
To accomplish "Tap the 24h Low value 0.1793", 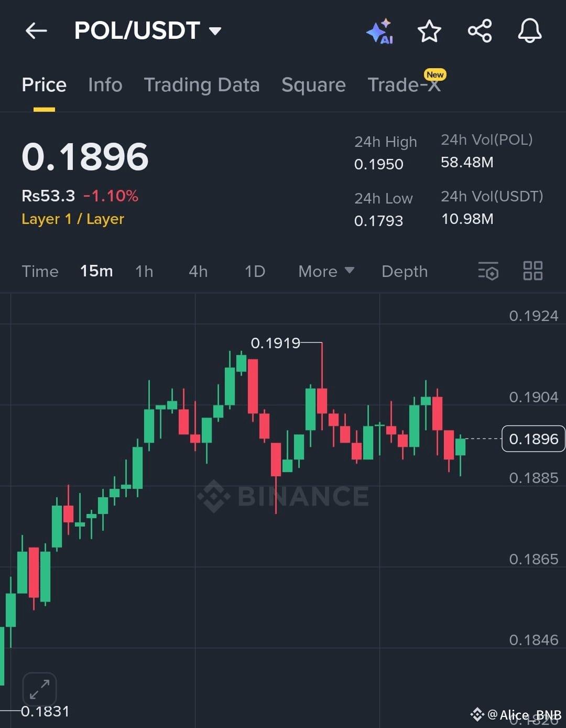I will (379, 221).
